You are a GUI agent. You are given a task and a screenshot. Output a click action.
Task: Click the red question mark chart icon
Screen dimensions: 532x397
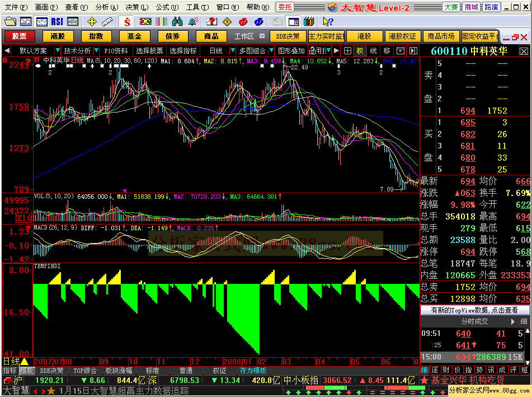pos(211,22)
